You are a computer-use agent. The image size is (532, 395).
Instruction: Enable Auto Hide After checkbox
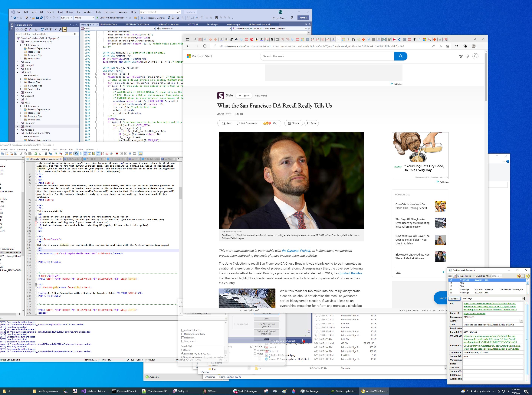[x=475, y=276]
